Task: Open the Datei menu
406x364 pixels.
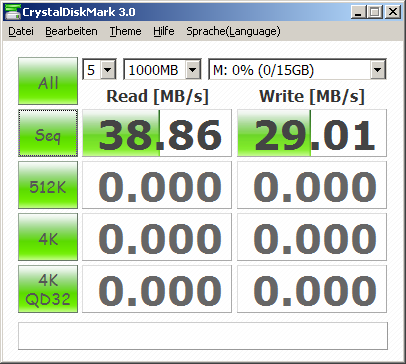Action: point(21,31)
